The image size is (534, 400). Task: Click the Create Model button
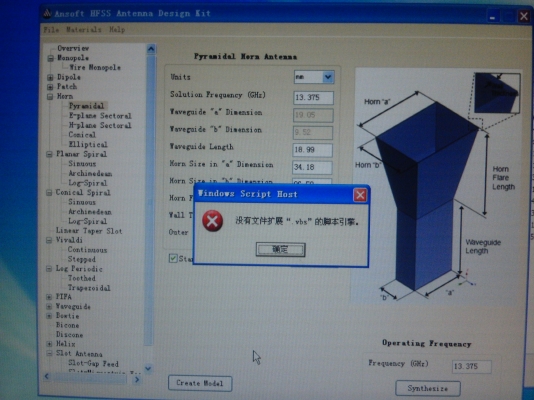(x=200, y=383)
